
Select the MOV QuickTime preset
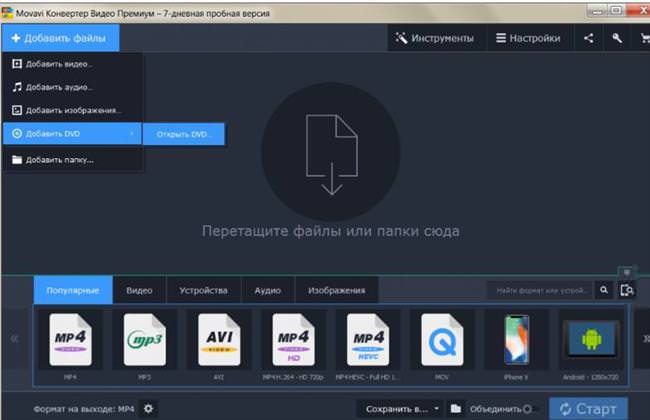point(442,345)
